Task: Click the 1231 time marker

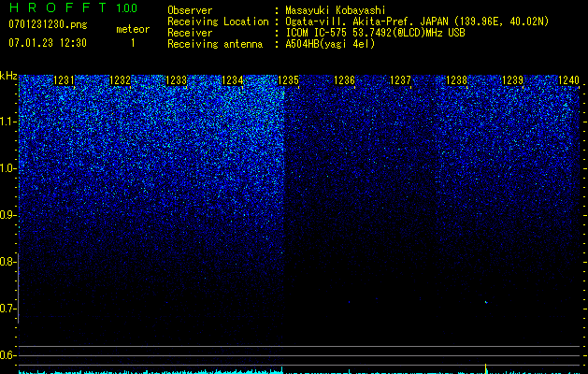Action: coord(65,80)
